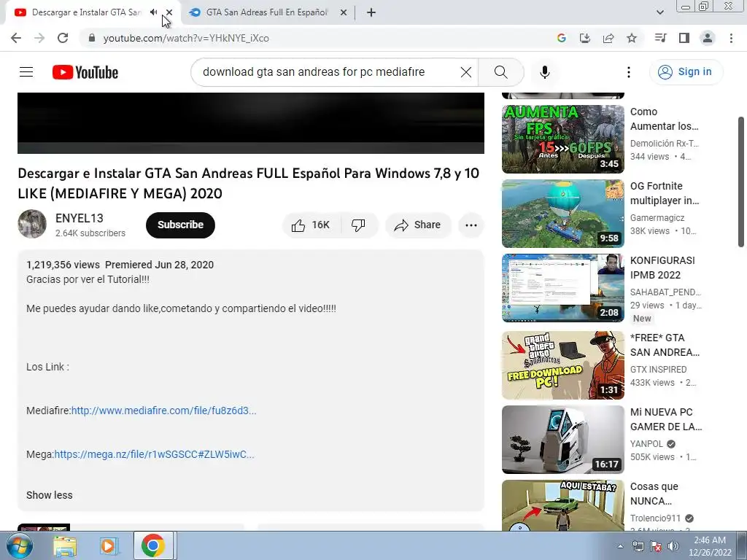Click the browser forward arrow
This screenshot has height=560, width=747.
39,38
